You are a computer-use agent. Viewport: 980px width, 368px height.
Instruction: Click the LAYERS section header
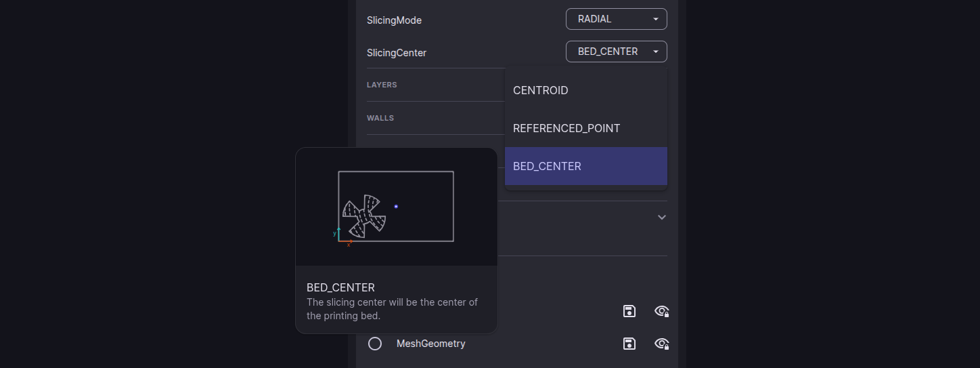pos(382,85)
